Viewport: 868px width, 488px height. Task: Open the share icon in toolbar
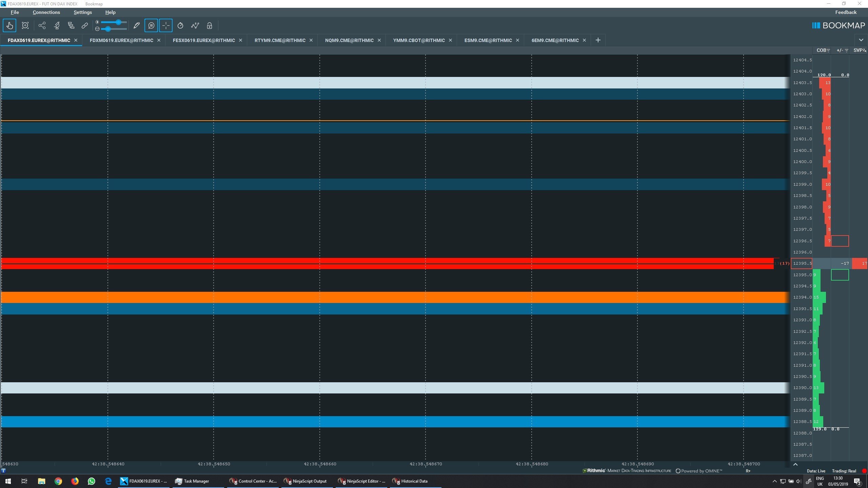[42, 25]
